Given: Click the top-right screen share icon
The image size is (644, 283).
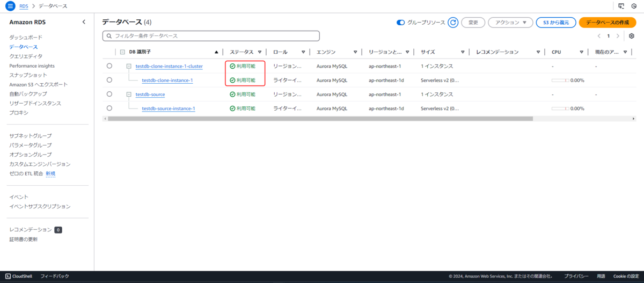Looking at the screenshot, I should tap(621, 6).
